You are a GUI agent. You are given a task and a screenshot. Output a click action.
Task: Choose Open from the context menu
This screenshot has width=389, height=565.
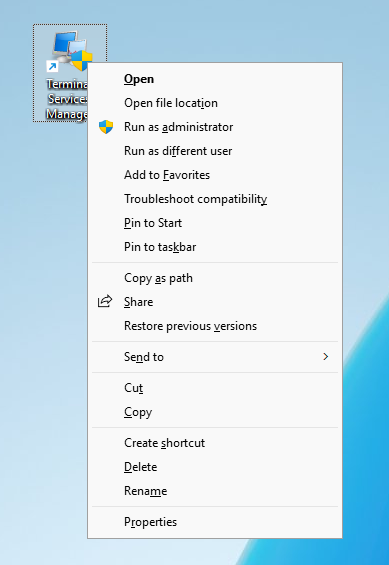pos(215,79)
